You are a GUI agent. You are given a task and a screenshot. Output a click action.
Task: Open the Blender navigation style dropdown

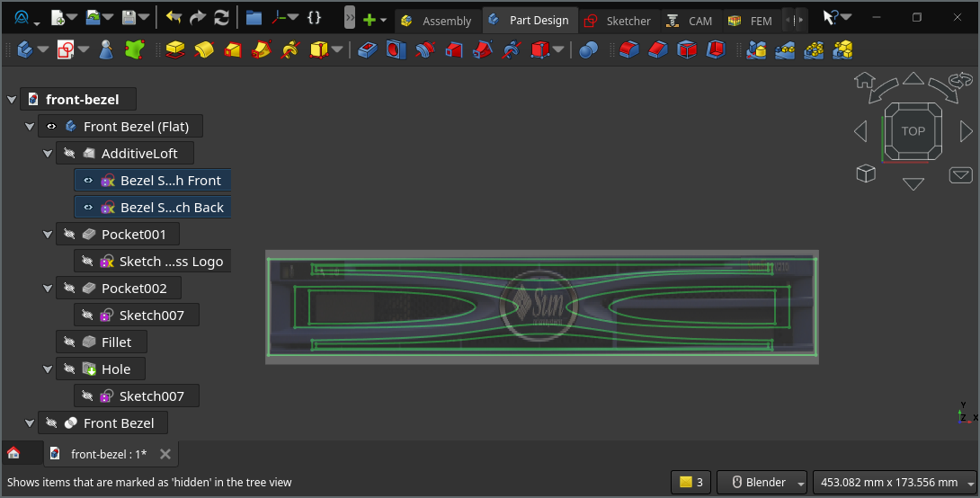coord(801,483)
